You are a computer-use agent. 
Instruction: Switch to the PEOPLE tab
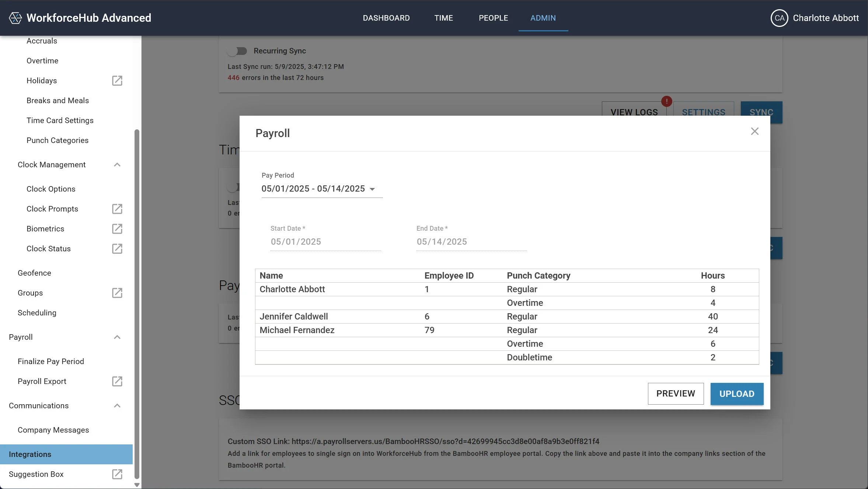coord(493,18)
